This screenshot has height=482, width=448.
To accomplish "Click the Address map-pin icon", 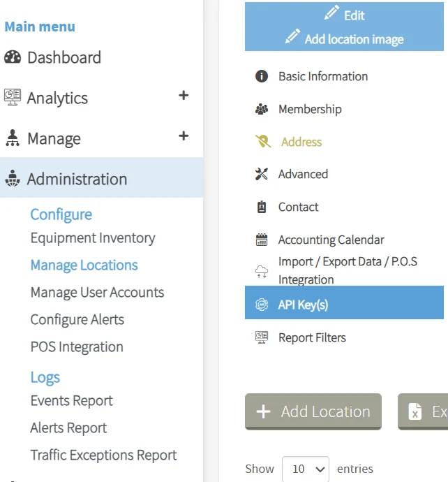I will click(263, 142).
